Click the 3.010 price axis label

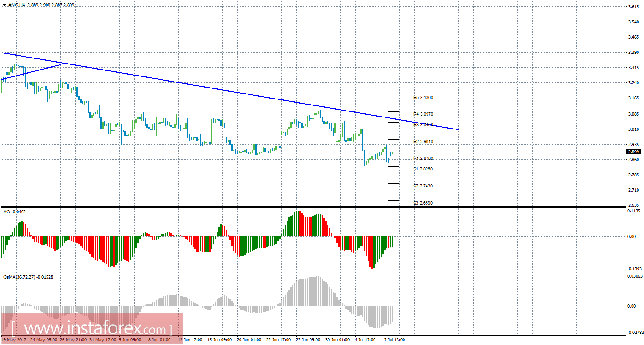coord(633,129)
